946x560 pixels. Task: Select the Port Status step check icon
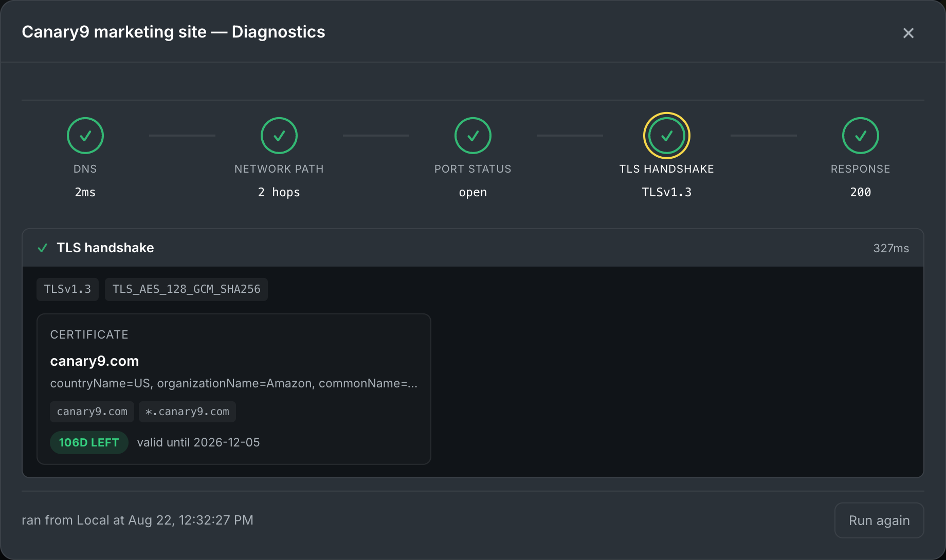point(473,136)
